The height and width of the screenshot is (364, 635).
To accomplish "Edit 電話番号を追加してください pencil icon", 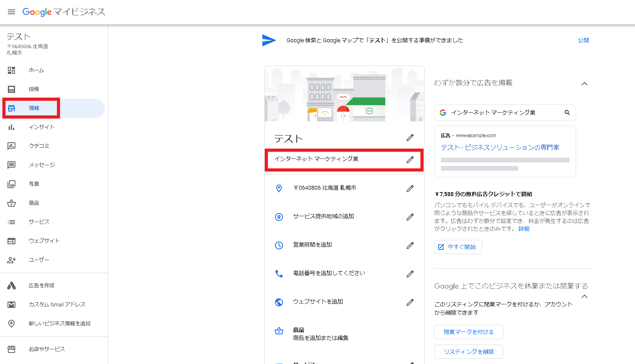I will [410, 274].
